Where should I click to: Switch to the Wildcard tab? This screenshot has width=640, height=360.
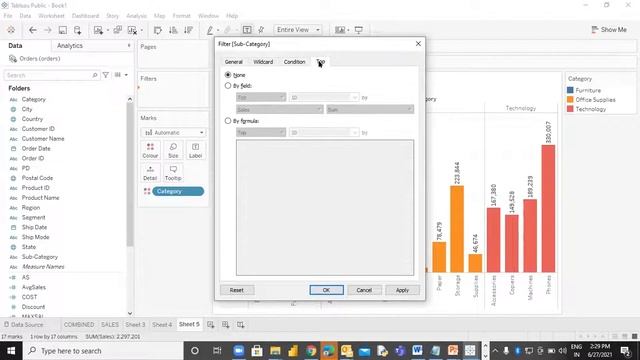(x=263, y=62)
